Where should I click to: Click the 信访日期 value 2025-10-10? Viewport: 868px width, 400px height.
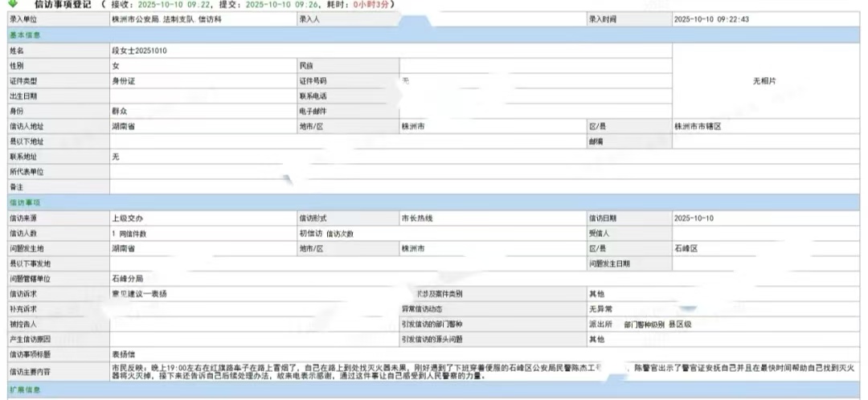[694, 218]
